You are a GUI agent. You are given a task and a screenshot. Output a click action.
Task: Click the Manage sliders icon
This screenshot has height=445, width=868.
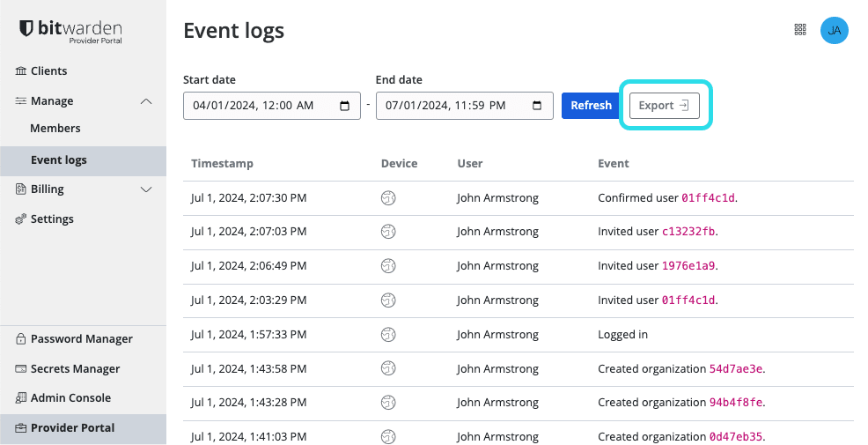click(21, 100)
